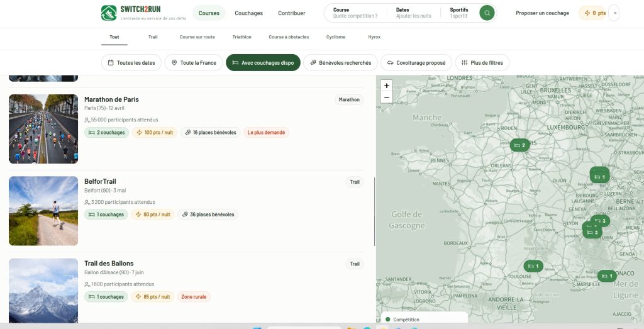
Task: Click the Paris (75) - 12 avril text
Action: click(x=104, y=108)
